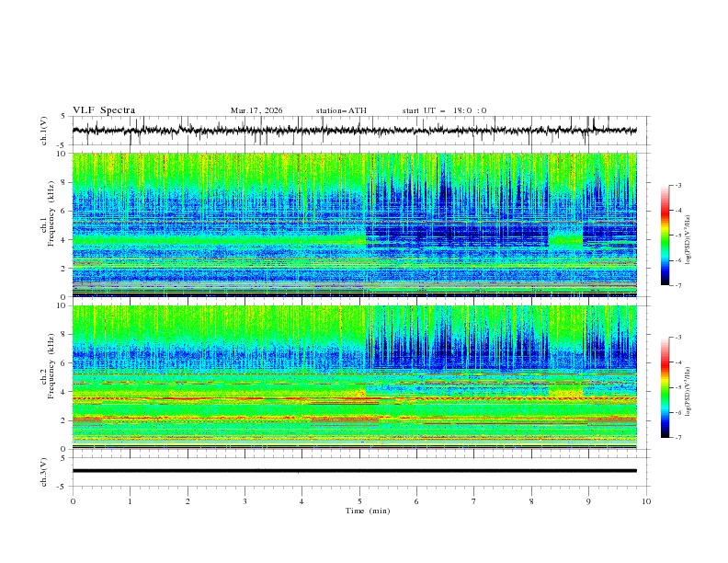Click the ch.2 spectrogram color bar
The image size is (728, 563).
(665, 387)
